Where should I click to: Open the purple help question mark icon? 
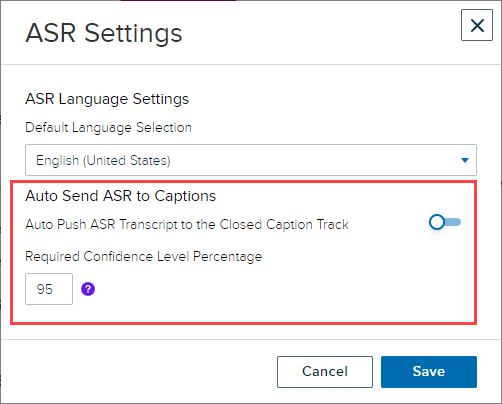coord(88,289)
